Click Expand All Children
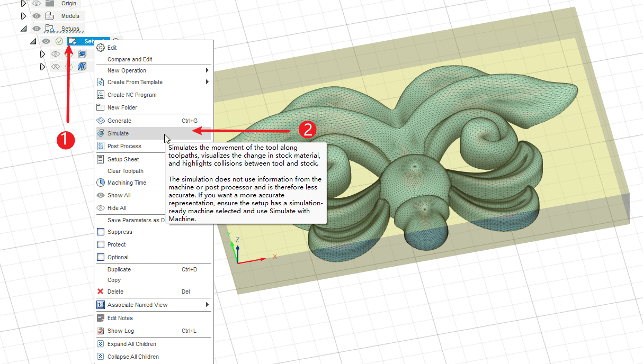Screen dimensions: 643x364 pyautogui.click(x=131, y=344)
